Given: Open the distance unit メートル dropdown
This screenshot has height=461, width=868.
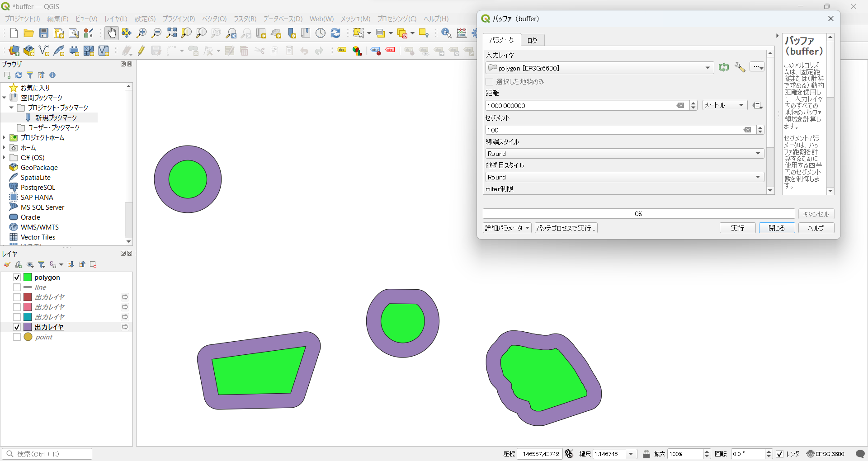Looking at the screenshot, I should point(725,105).
